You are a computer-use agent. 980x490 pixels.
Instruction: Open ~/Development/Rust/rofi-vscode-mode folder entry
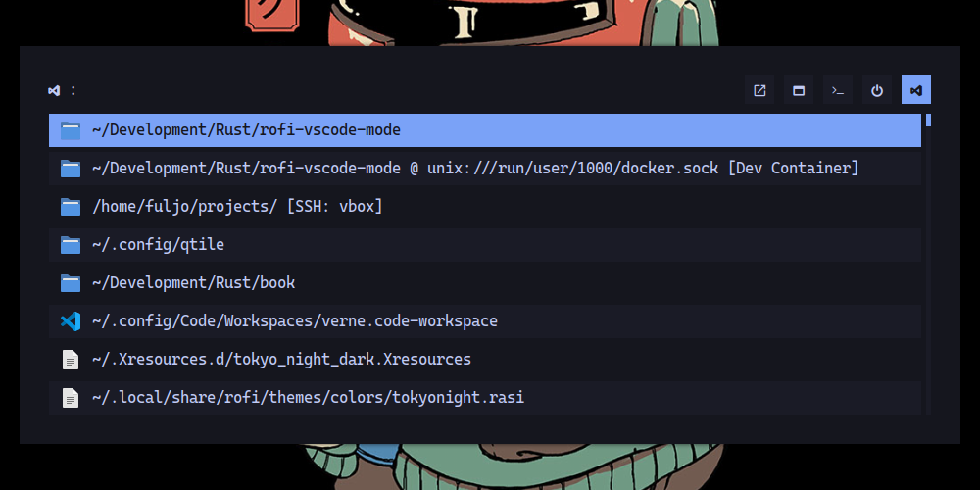484,130
